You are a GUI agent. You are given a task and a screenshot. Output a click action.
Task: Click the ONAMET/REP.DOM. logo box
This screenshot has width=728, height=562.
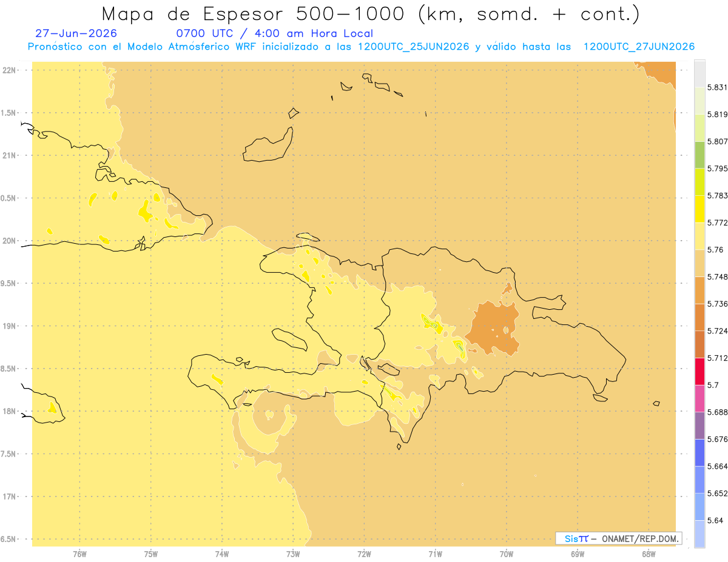tap(618, 538)
